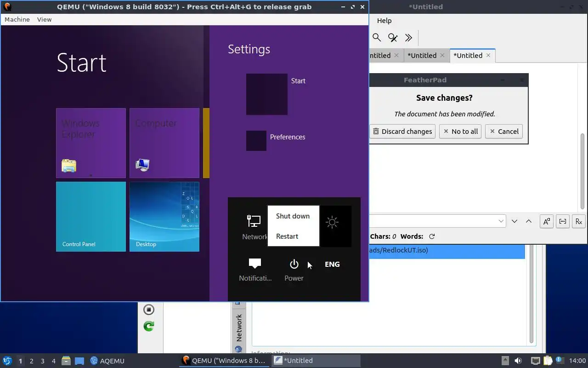Switch to the middle *Untitled tab
This screenshot has width=588, height=368.
tap(422, 55)
